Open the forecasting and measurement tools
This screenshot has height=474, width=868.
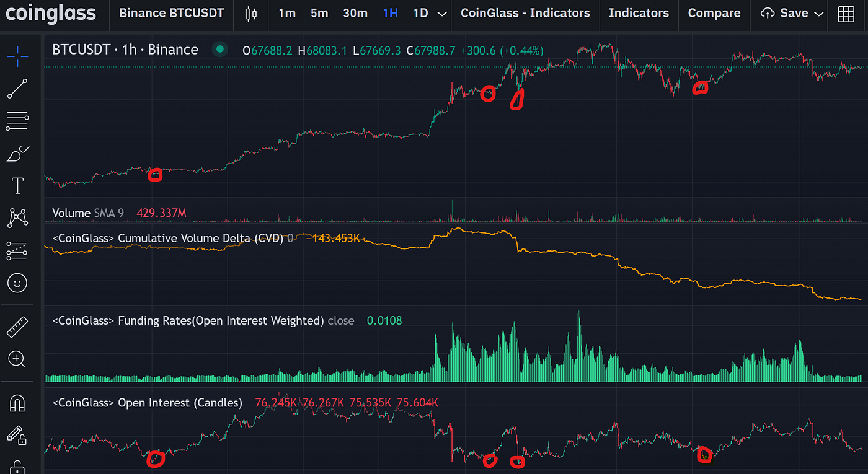pyautogui.click(x=17, y=251)
